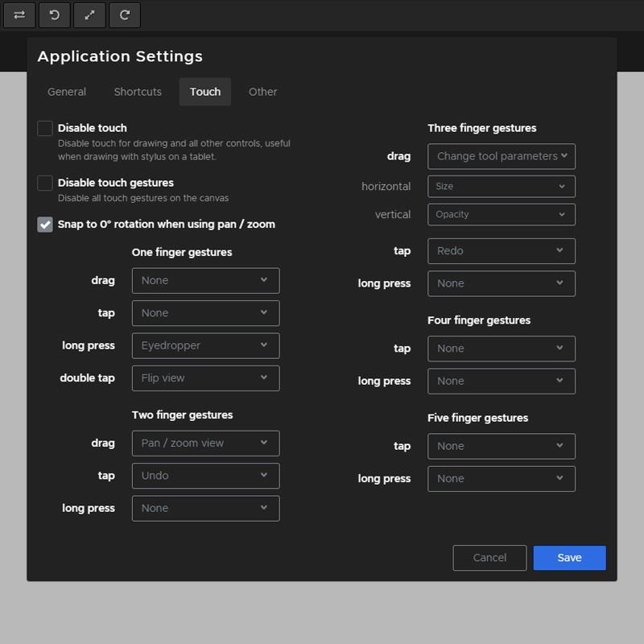644x644 pixels.
Task: Click the diagonal expand arrows icon
Action: [x=90, y=15]
